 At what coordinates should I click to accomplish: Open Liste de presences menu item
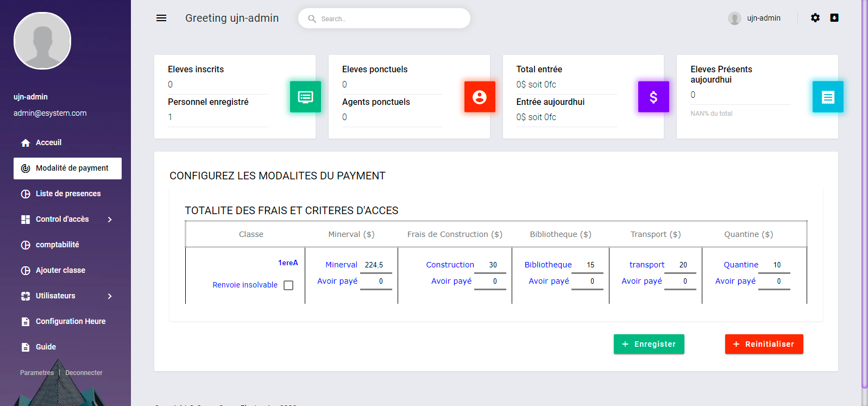[x=68, y=193]
